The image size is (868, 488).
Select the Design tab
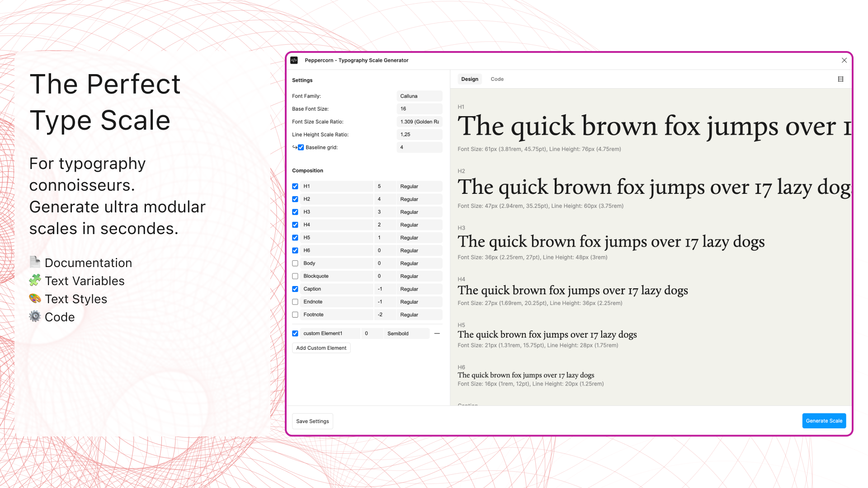(469, 79)
